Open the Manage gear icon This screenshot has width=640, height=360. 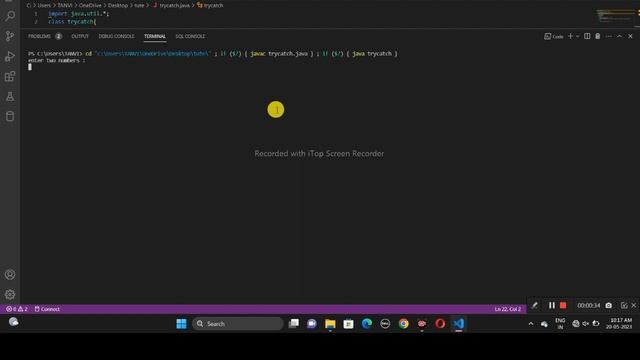click(10, 294)
